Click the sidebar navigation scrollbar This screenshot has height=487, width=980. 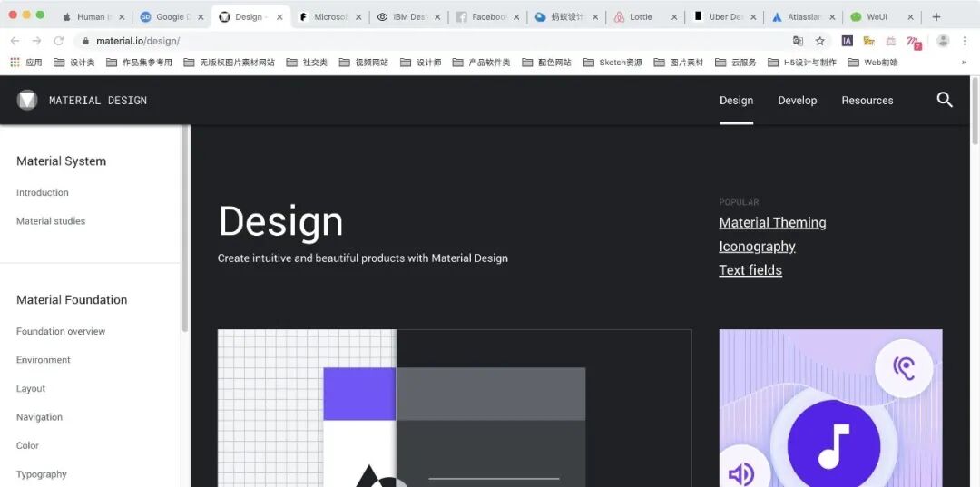pyautogui.click(x=184, y=229)
